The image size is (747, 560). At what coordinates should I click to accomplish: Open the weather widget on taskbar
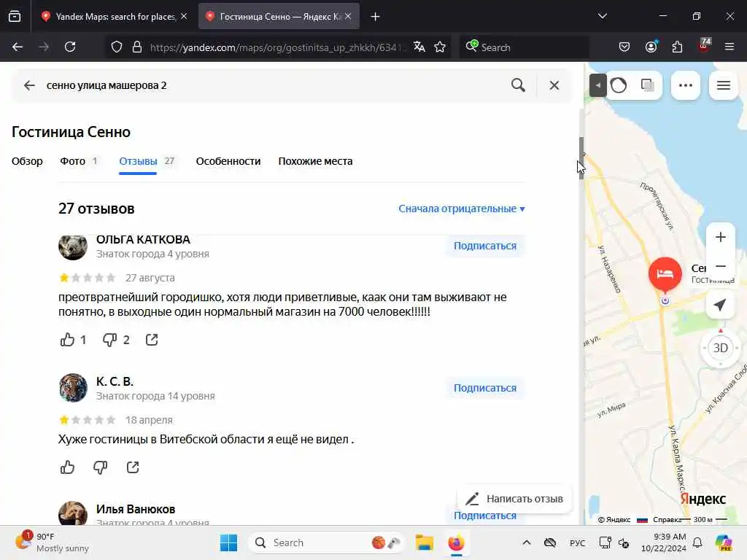[x=52, y=542]
